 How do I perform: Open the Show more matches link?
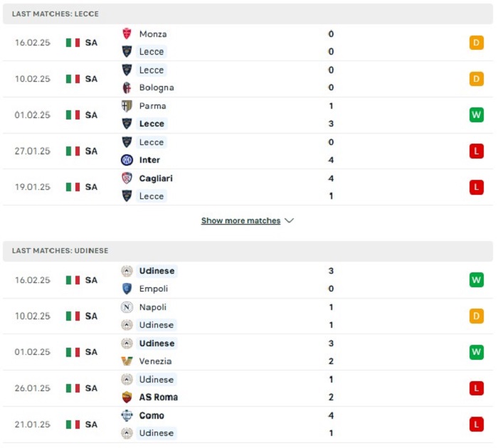point(240,220)
